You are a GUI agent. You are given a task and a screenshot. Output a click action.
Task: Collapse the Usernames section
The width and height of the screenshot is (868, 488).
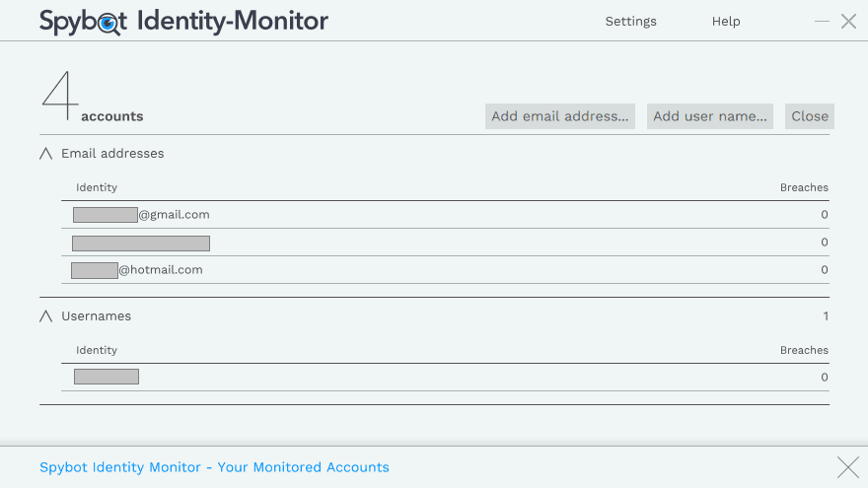click(x=45, y=316)
